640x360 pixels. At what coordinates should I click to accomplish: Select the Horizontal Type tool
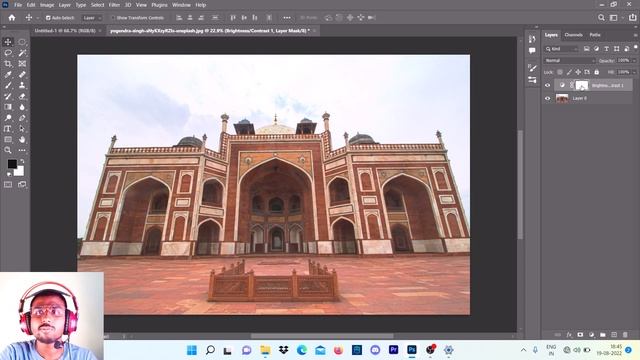coord(8,129)
